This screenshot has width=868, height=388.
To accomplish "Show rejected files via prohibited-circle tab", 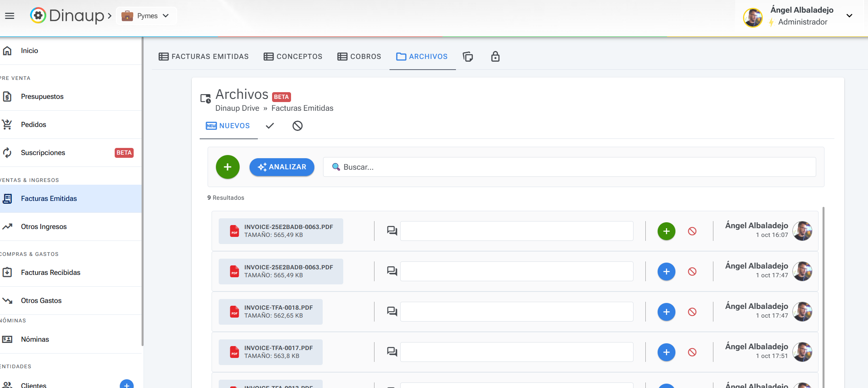I will pos(297,126).
